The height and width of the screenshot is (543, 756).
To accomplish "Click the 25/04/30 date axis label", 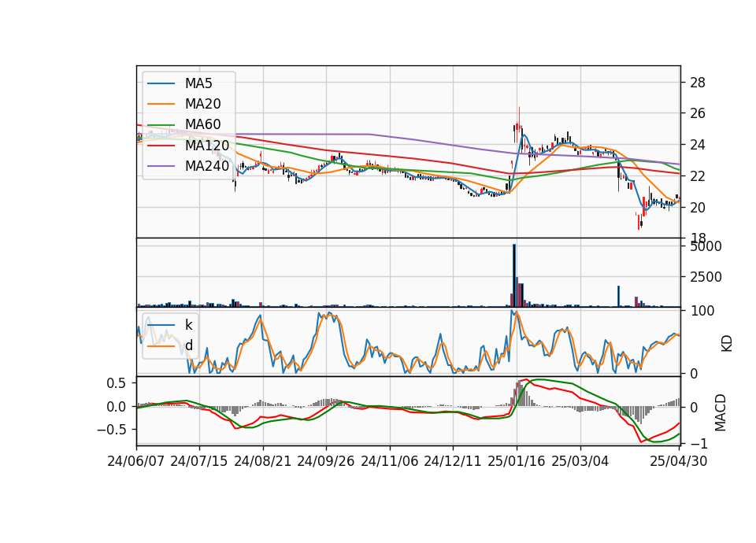I will tap(679, 461).
